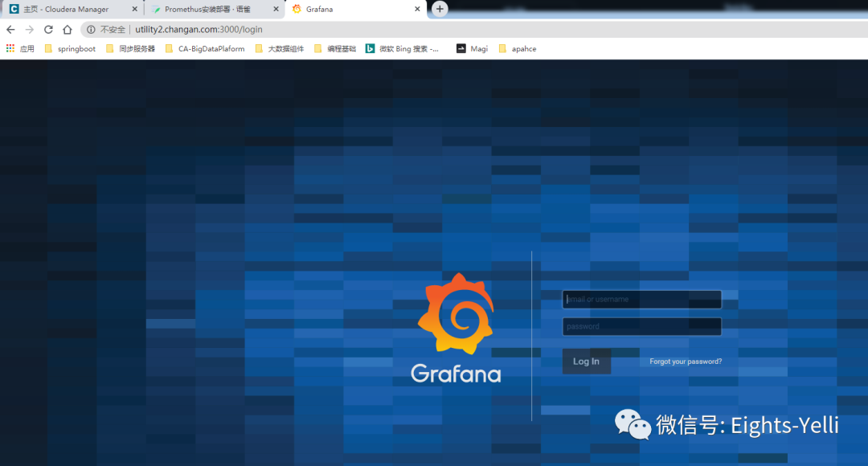This screenshot has width=868, height=466.
Task: Open the 大数据组件 bookmark folder
Action: (x=280, y=49)
